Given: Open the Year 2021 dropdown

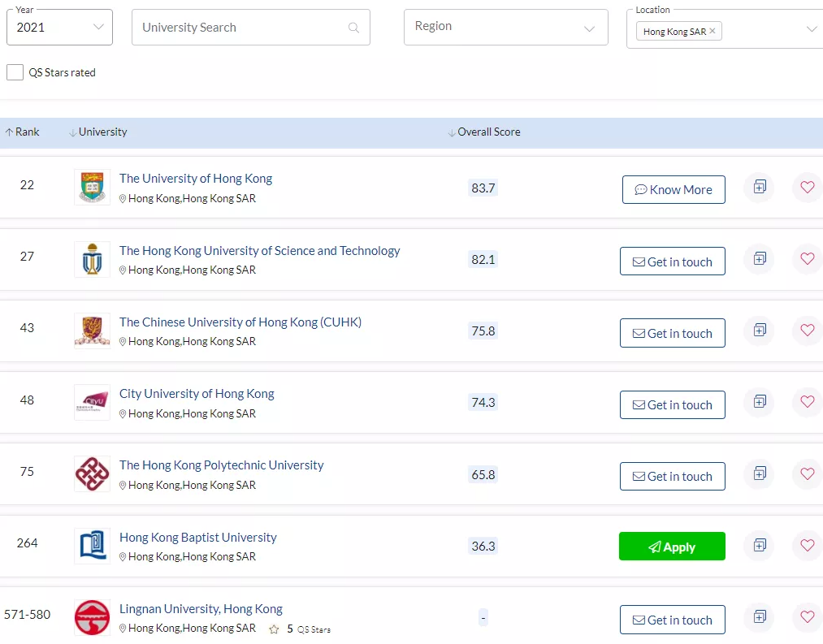Looking at the screenshot, I should click(59, 28).
